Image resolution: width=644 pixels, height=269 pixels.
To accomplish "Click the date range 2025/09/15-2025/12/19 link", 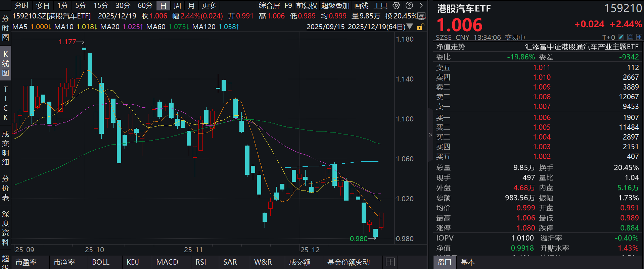I will click(x=356, y=27).
